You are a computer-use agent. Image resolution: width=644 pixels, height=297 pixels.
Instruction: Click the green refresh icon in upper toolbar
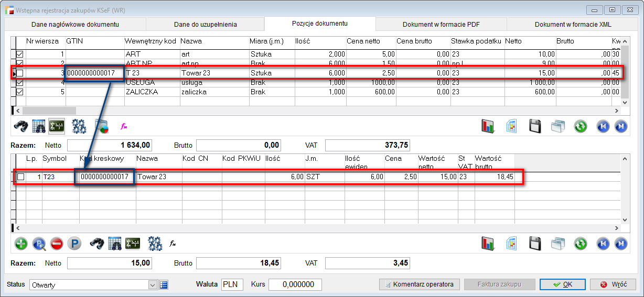580,126
